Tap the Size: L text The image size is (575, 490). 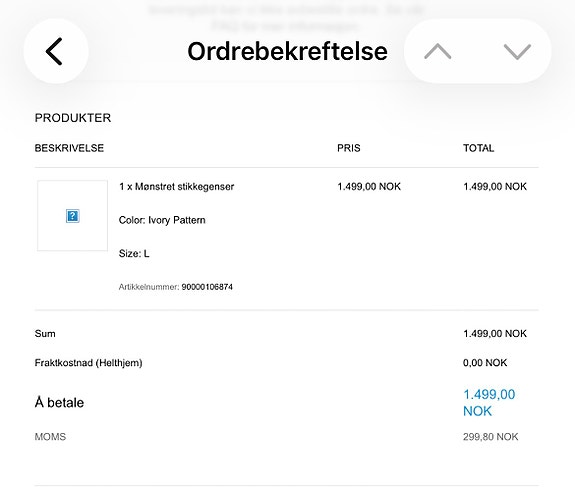click(134, 253)
